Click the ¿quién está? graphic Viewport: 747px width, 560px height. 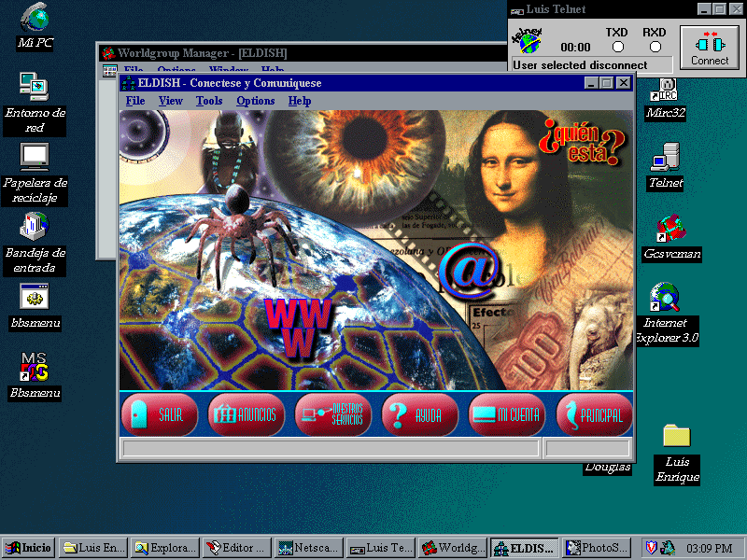[x=583, y=144]
